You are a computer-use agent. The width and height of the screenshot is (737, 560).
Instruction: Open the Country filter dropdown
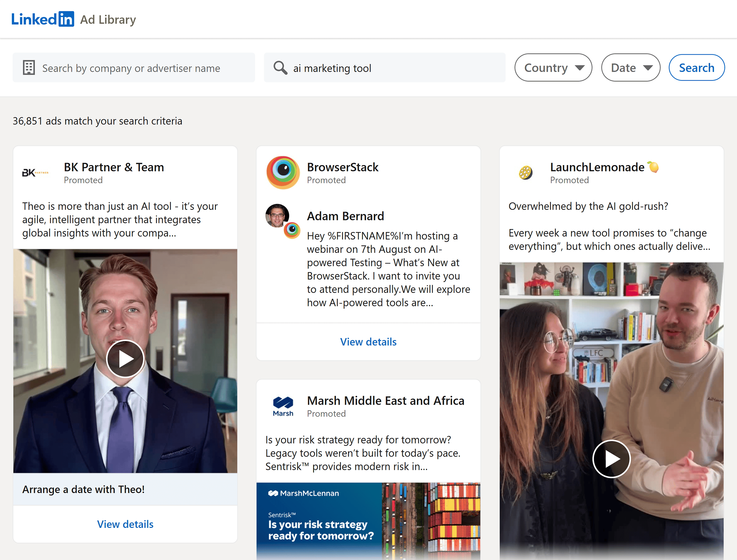(553, 68)
